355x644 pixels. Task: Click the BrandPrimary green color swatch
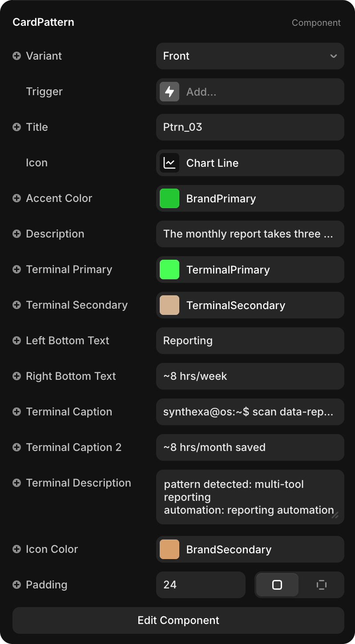pos(169,198)
